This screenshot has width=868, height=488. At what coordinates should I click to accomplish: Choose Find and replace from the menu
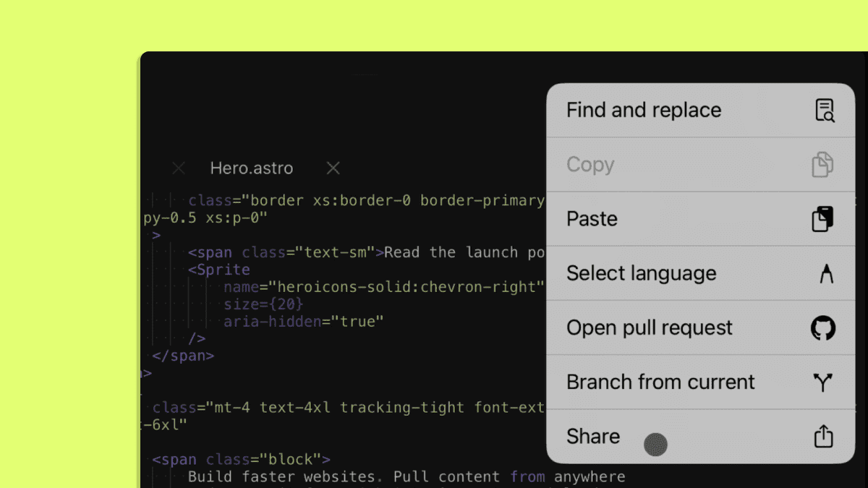643,110
